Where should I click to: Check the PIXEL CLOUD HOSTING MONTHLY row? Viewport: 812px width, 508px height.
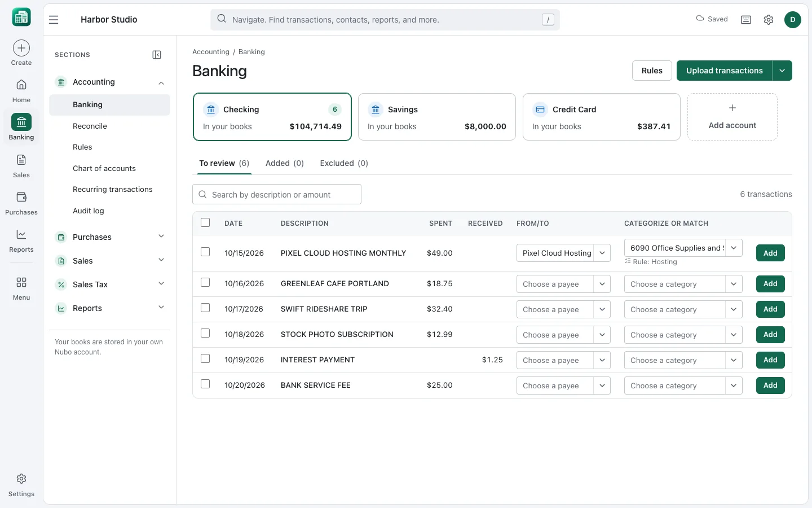click(x=205, y=252)
